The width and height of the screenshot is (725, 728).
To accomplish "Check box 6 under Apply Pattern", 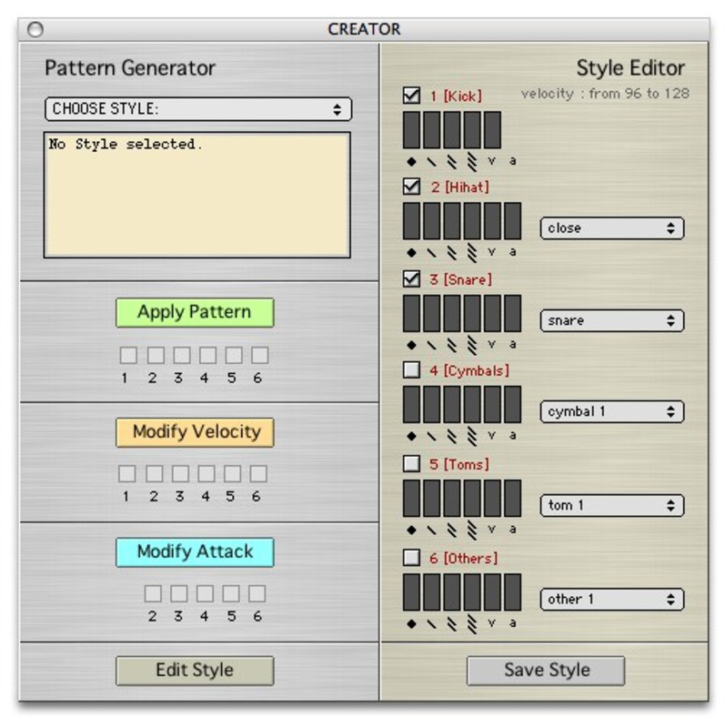I will pos(260,355).
